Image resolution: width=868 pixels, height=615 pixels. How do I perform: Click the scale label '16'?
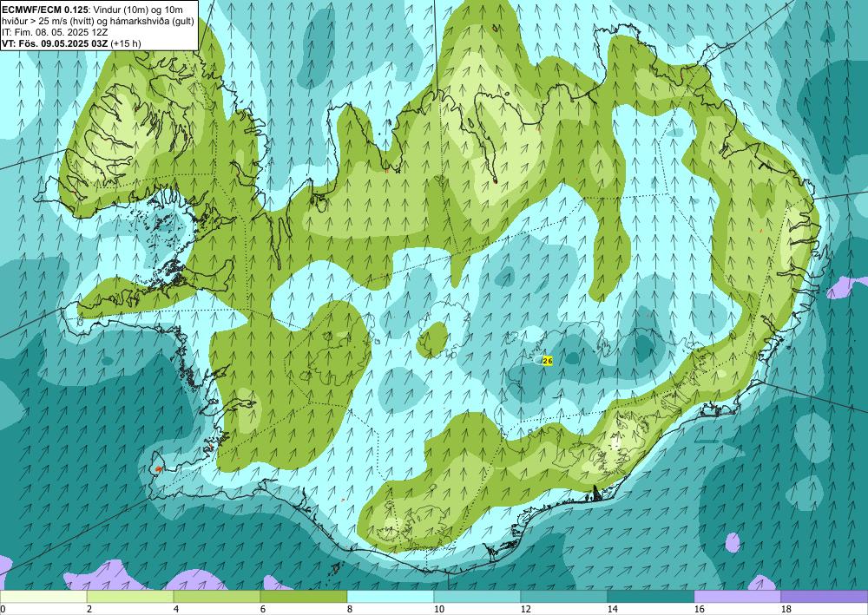tap(700, 610)
